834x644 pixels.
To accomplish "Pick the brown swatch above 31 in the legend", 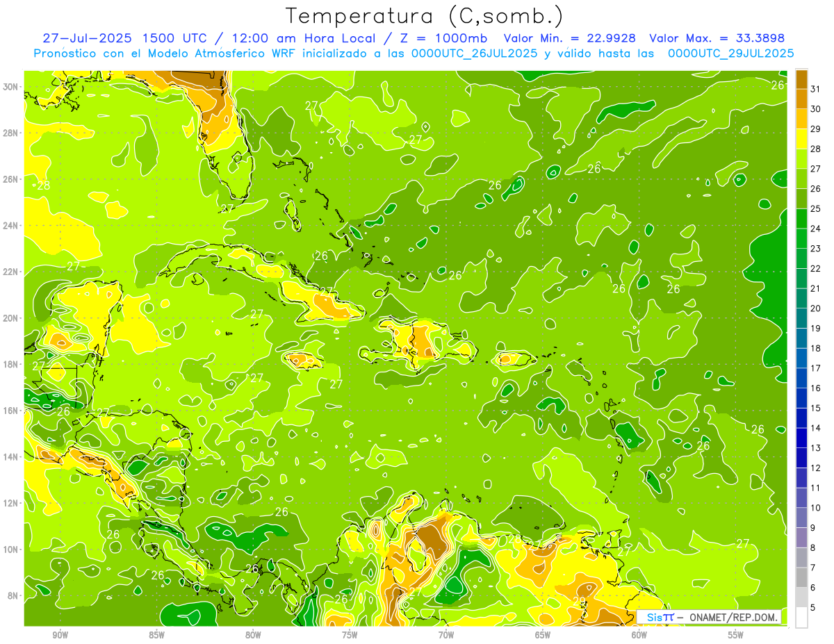I will click(x=801, y=79).
